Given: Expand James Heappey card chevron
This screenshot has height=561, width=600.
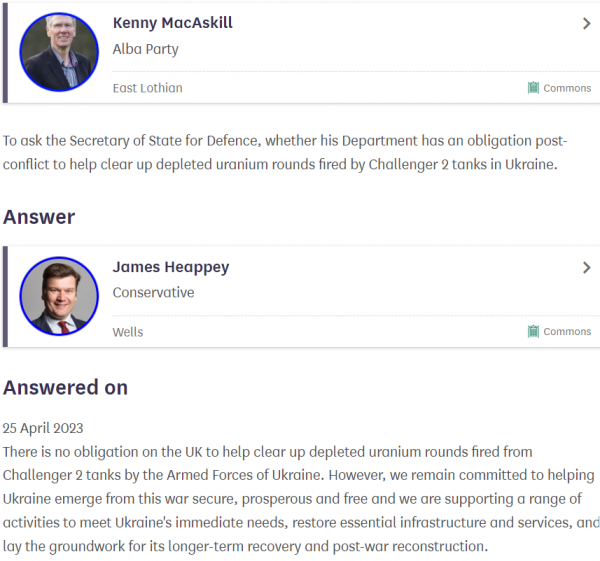Looking at the screenshot, I should pyautogui.click(x=586, y=267).
